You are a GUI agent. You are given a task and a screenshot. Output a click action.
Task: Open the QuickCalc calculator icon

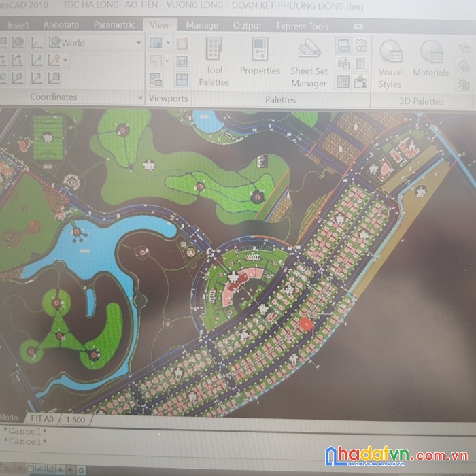pyautogui.click(x=360, y=64)
